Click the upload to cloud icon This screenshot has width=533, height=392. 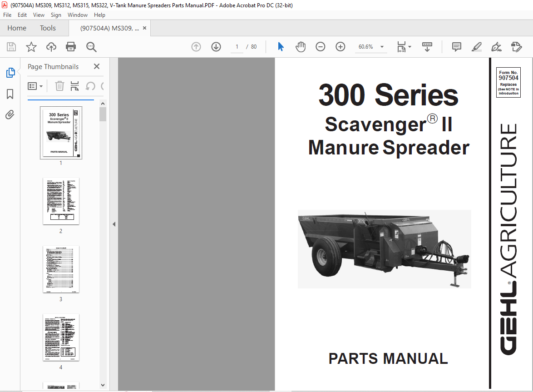51,47
